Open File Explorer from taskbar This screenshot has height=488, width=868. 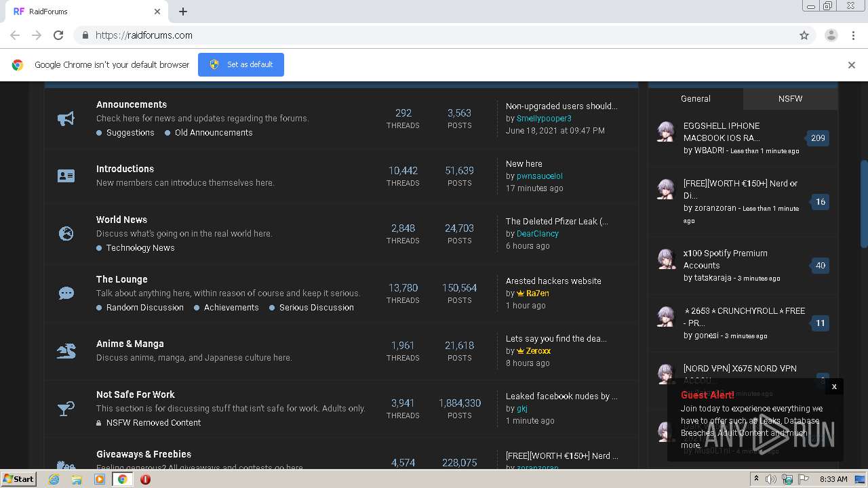point(77,479)
